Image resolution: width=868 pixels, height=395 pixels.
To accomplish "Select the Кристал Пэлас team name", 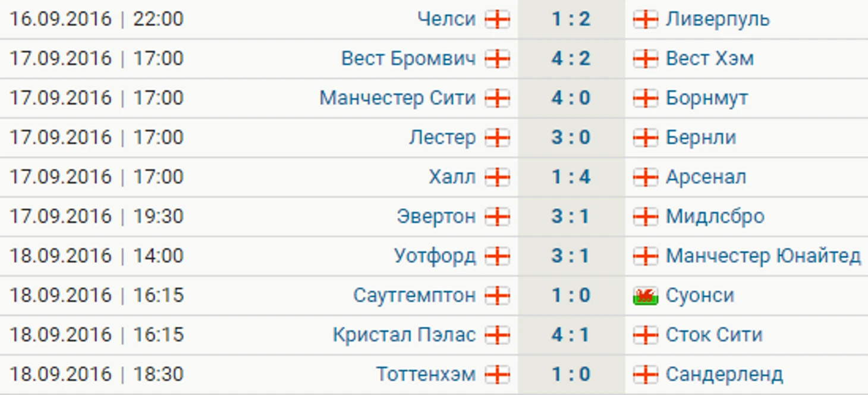I will click(404, 335).
